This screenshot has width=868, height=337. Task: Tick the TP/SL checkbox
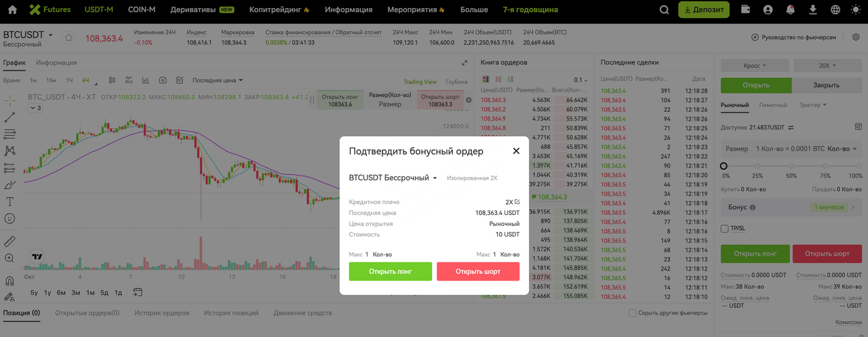point(724,229)
